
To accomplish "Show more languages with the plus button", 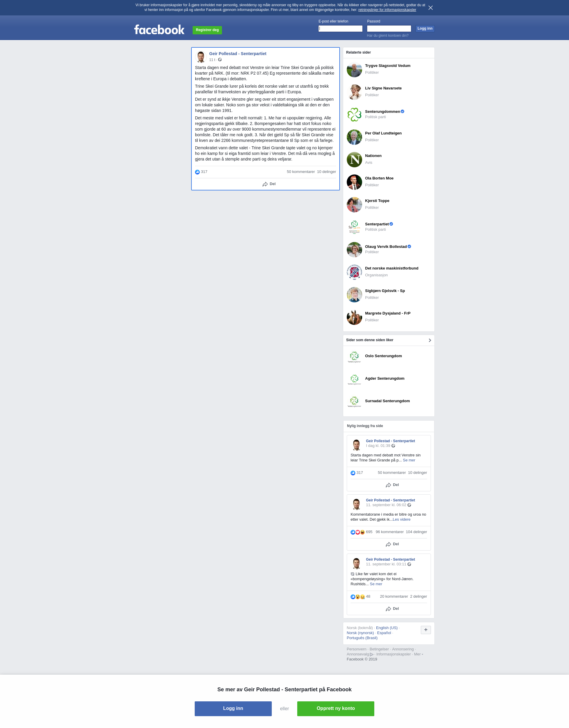I will (x=426, y=630).
